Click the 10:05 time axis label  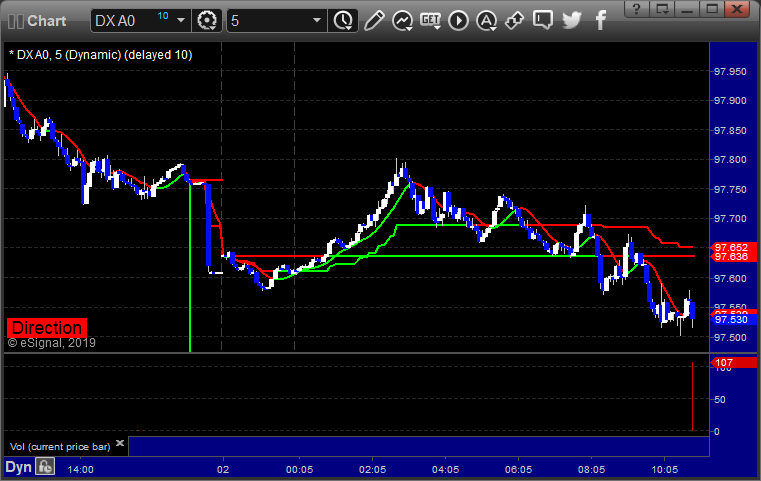[x=664, y=469]
